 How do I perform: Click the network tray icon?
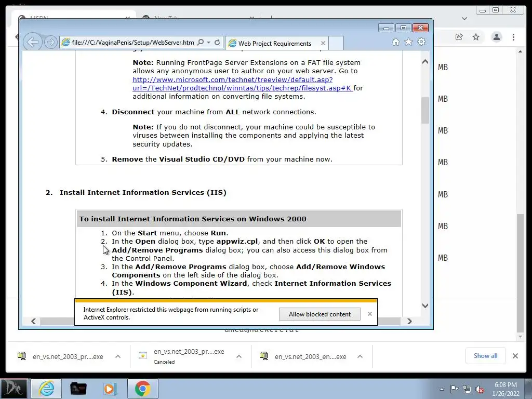pyautogui.click(x=467, y=389)
